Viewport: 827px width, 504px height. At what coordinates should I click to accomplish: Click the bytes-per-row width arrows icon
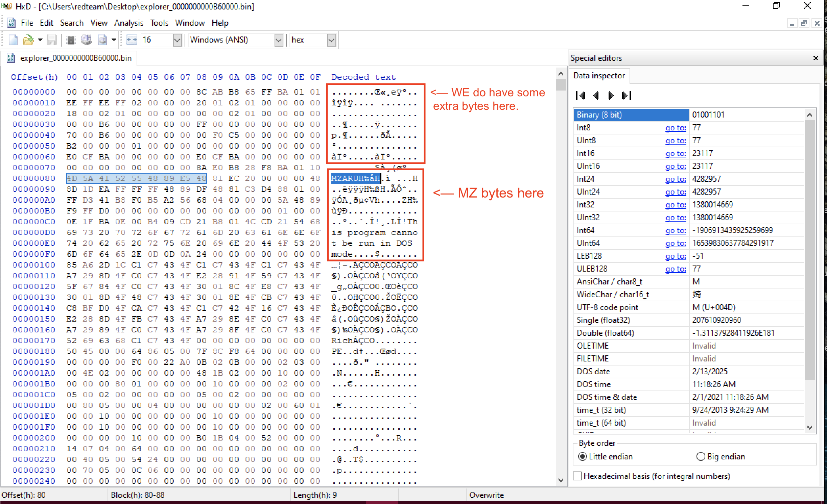(132, 40)
